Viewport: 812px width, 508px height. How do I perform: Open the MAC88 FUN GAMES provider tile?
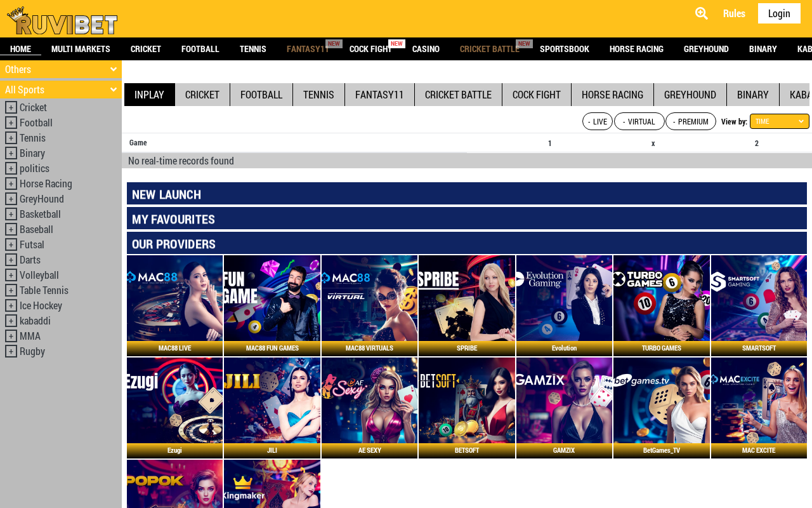pos(272,305)
